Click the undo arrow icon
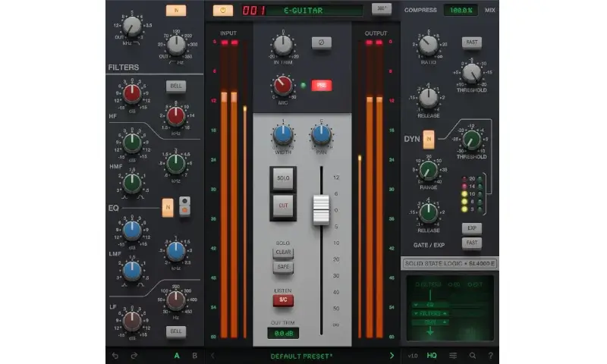 click(x=115, y=355)
